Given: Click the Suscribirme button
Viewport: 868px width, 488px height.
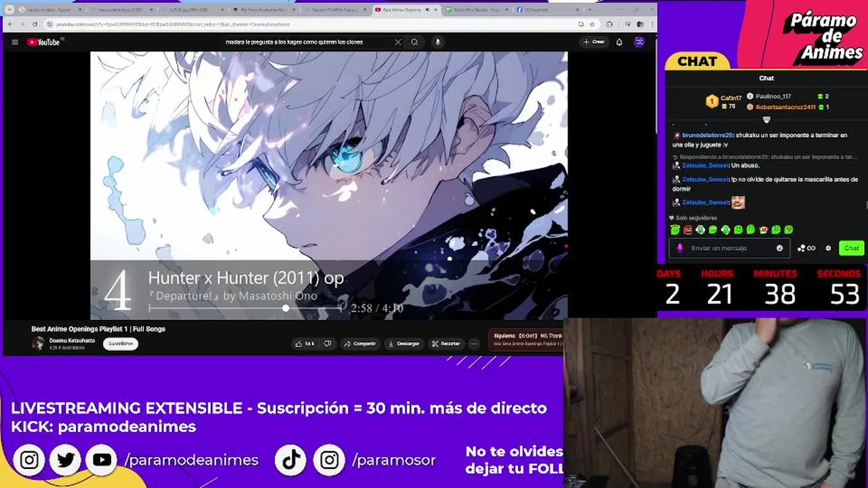Looking at the screenshot, I should (121, 344).
